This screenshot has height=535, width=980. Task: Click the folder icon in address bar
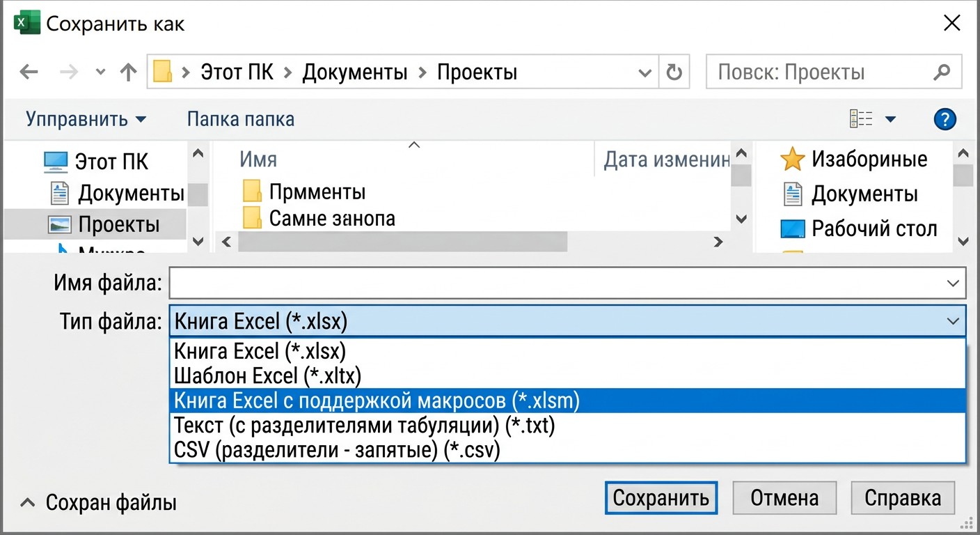point(163,72)
